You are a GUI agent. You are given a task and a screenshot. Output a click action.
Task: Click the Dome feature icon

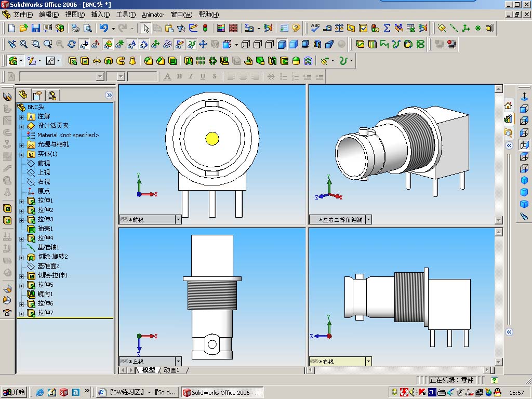point(296,61)
